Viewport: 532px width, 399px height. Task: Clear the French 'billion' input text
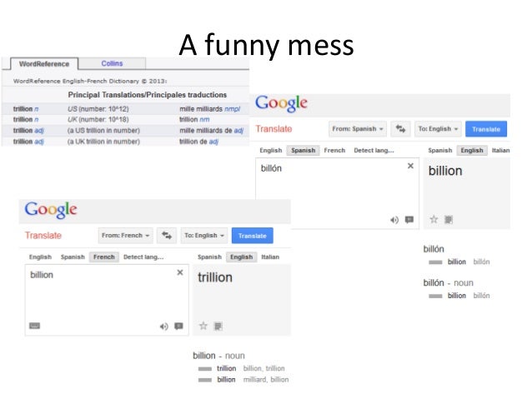(180, 272)
